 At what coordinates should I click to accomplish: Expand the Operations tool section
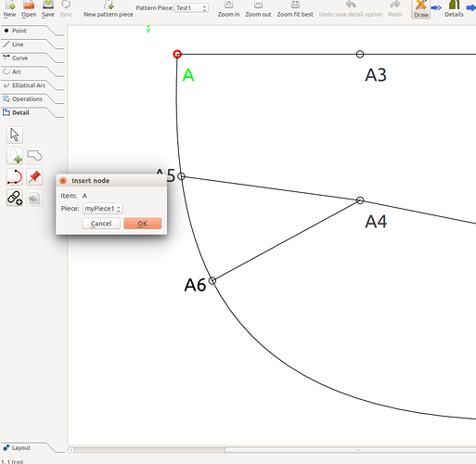click(x=27, y=99)
